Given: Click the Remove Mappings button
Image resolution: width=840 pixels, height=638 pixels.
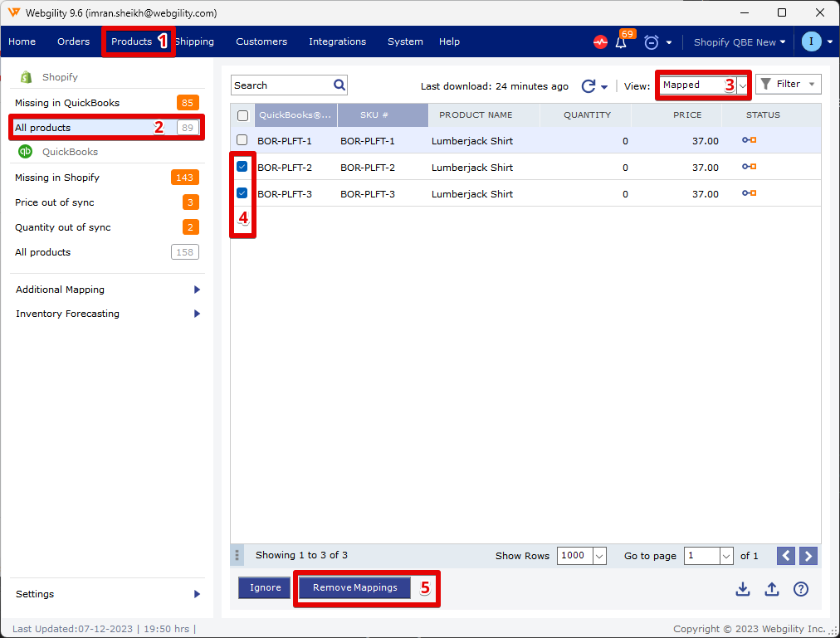Looking at the screenshot, I should (x=354, y=587).
